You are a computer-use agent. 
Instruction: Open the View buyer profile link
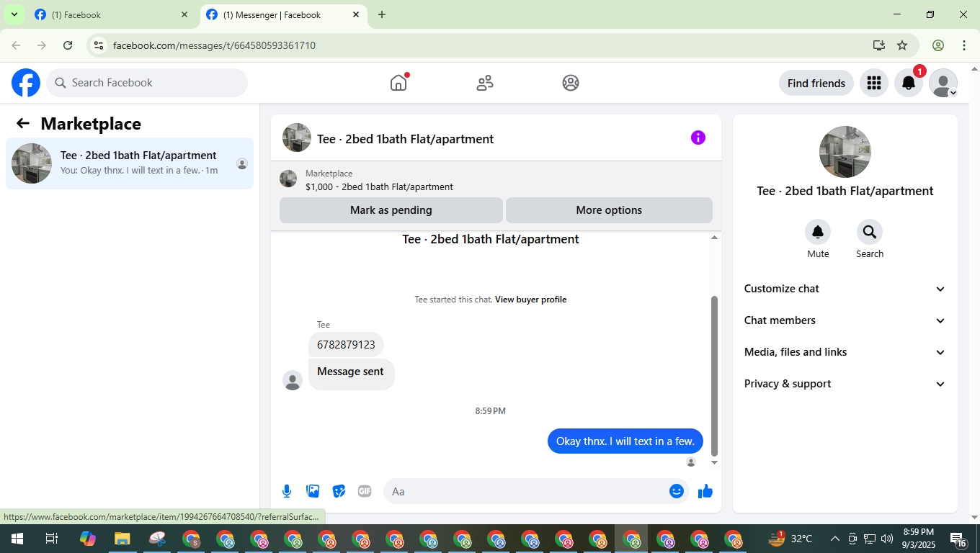pos(531,300)
